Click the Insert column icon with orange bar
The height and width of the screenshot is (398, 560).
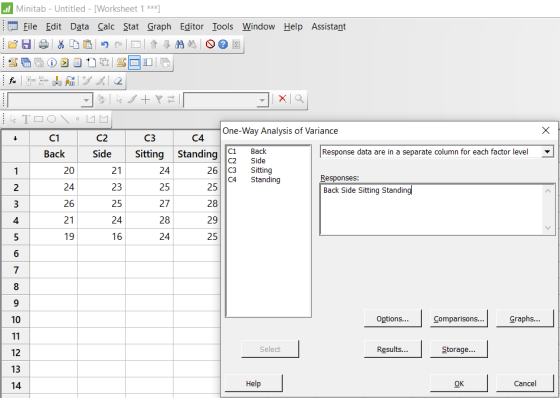coord(57,81)
